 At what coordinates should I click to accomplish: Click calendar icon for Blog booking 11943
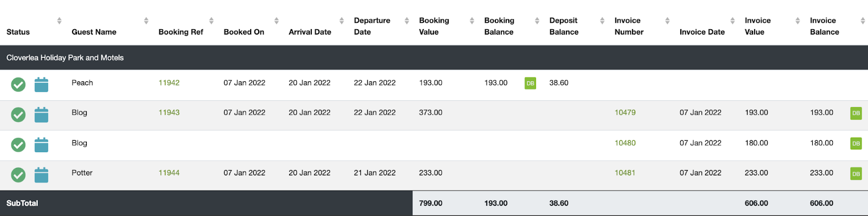pyautogui.click(x=41, y=115)
